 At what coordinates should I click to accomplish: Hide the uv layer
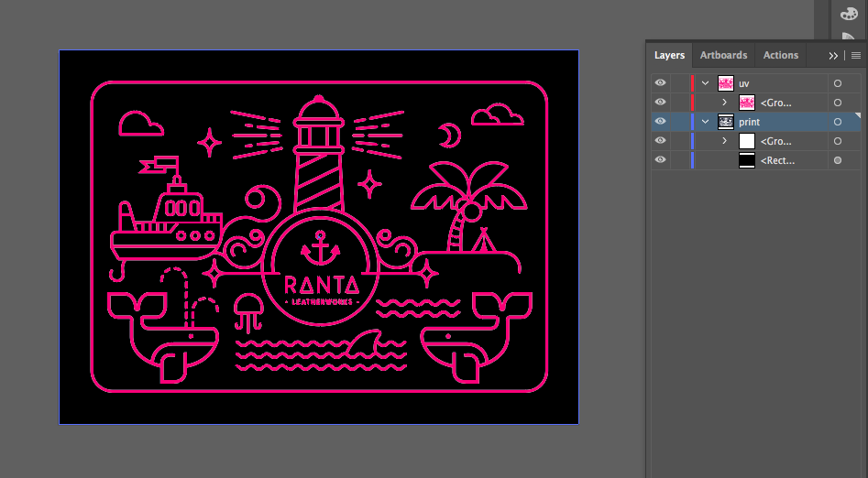660,83
